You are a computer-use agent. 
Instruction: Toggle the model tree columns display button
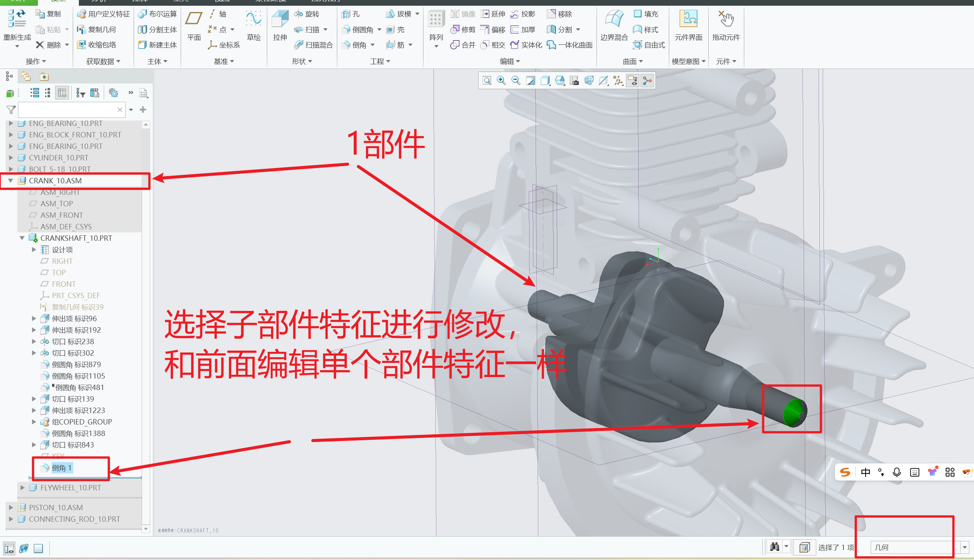click(62, 93)
